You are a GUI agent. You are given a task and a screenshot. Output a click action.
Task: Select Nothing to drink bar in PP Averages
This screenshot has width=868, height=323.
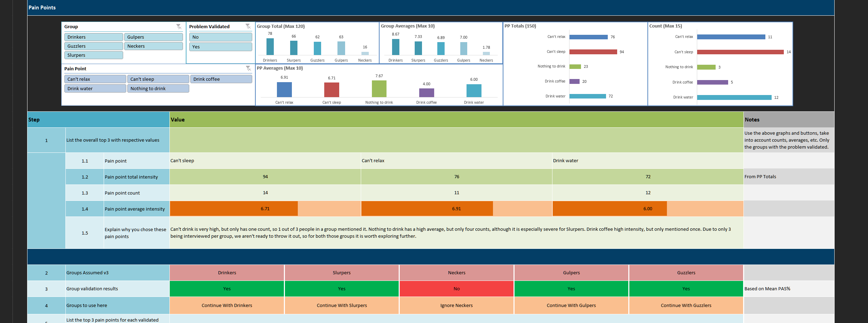coord(379,89)
